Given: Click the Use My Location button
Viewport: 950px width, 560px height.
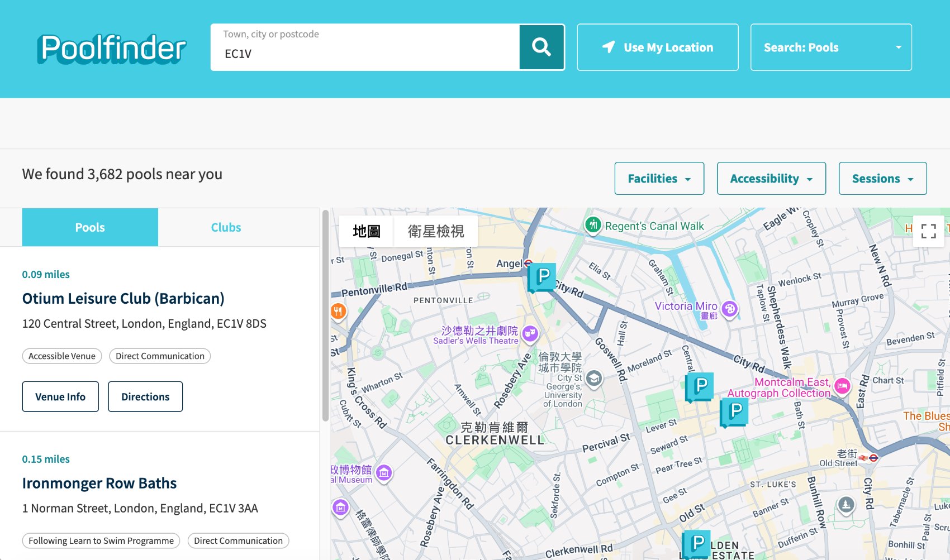Looking at the screenshot, I should click(x=657, y=47).
